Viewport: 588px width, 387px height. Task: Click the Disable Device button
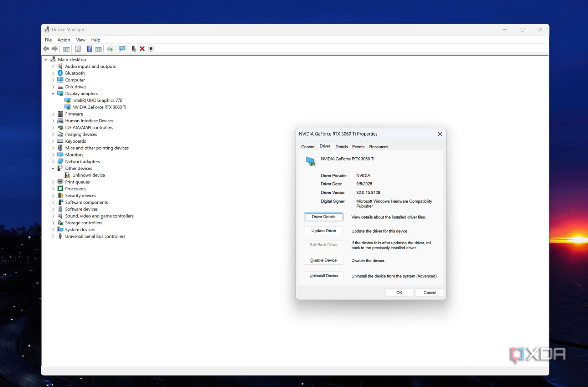point(324,260)
